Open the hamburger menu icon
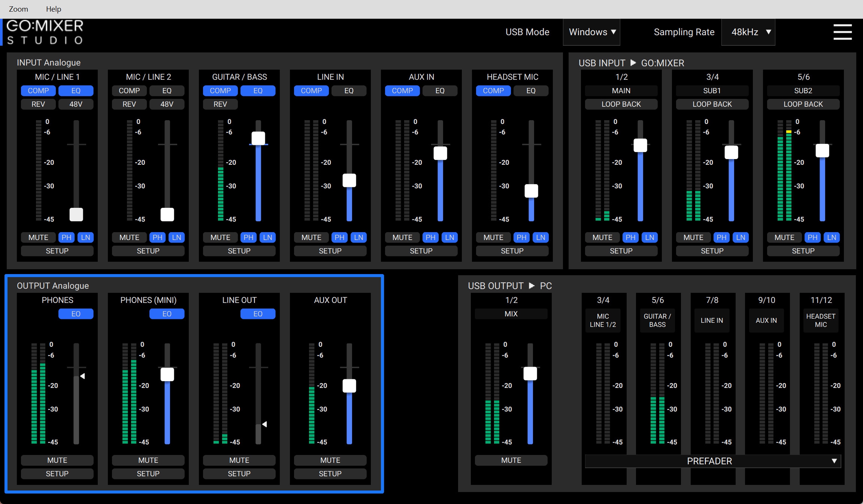The width and height of the screenshot is (863, 504). click(842, 32)
